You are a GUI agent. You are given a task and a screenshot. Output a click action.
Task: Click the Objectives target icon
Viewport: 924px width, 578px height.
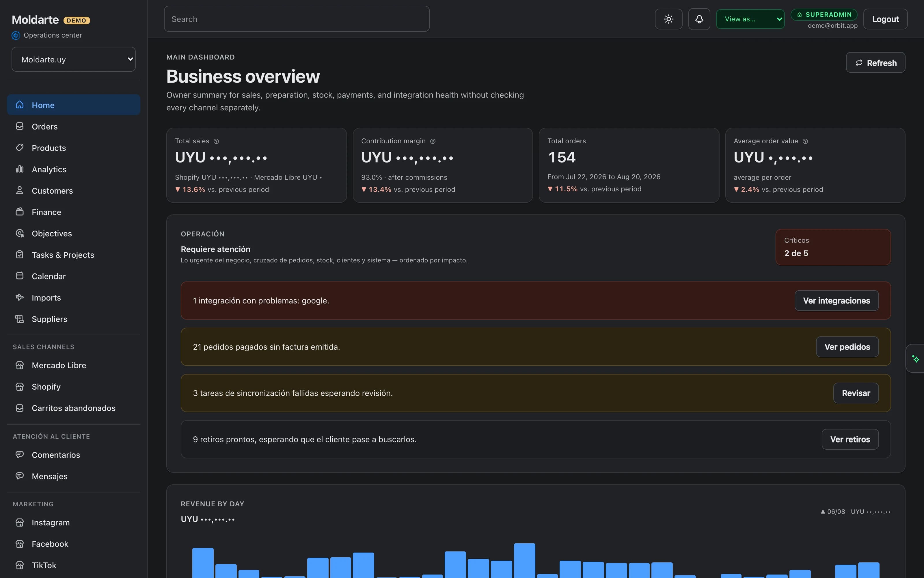19,233
